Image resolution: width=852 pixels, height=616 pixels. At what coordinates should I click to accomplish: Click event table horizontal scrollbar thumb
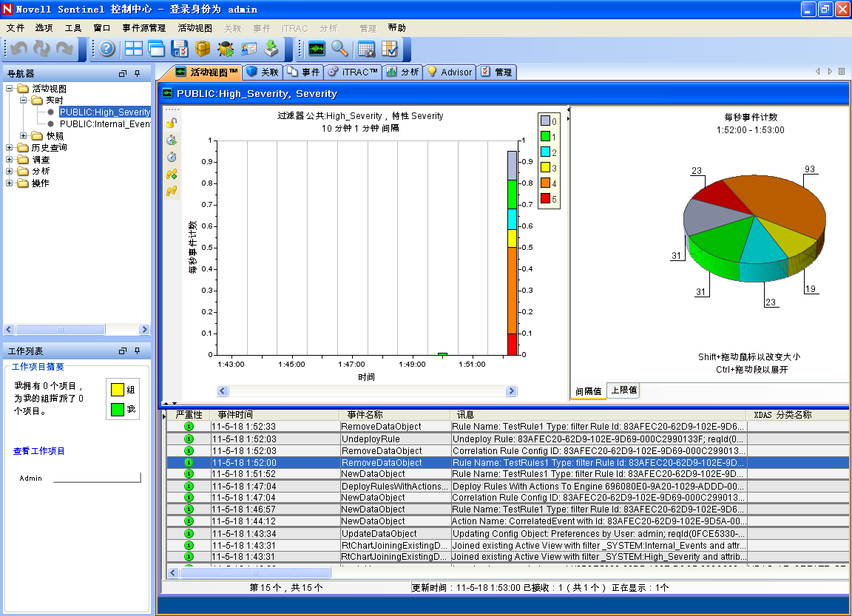(255, 572)
